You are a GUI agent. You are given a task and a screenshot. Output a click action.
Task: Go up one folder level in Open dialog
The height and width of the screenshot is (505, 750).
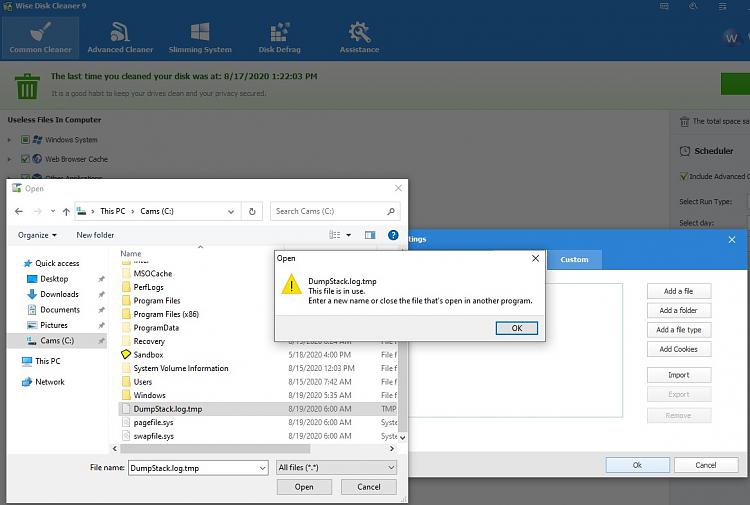click(66, 211)
